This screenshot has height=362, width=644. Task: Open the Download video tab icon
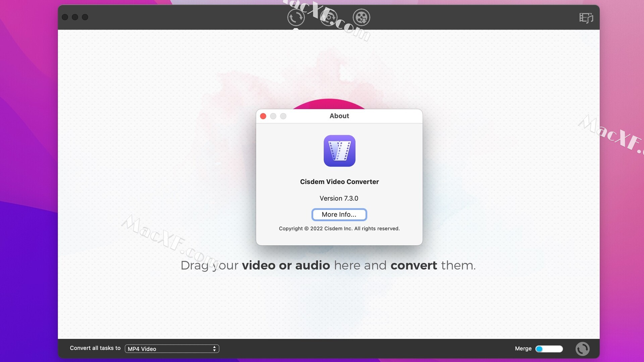coord(362,17)
